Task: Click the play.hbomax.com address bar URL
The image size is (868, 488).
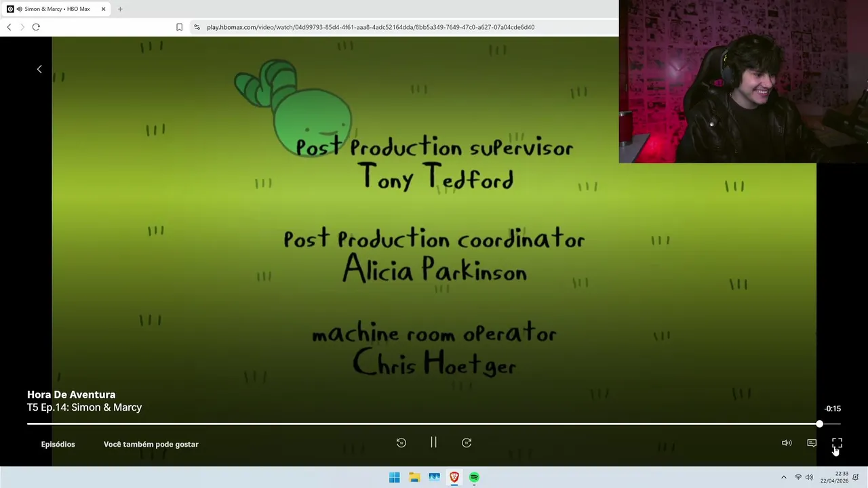Action: pos(370,27)
